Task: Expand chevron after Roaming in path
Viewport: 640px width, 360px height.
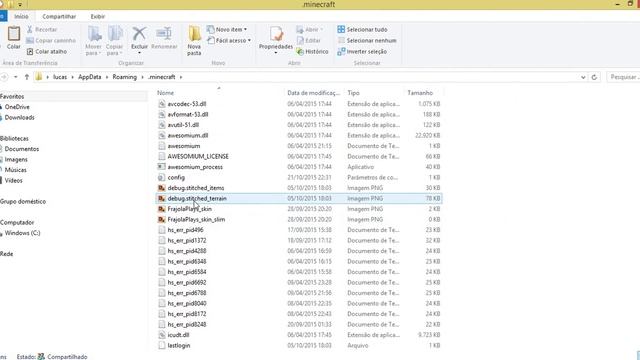Action: click(x=142, y=77)
